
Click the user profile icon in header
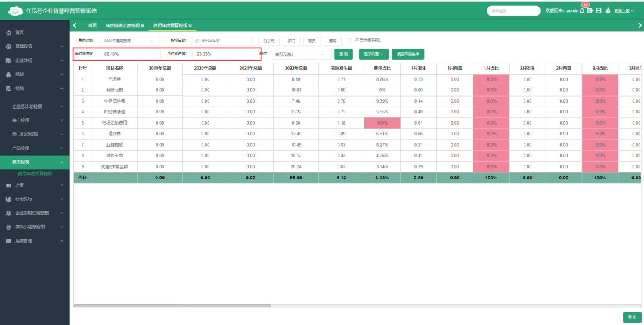[607, 11]
